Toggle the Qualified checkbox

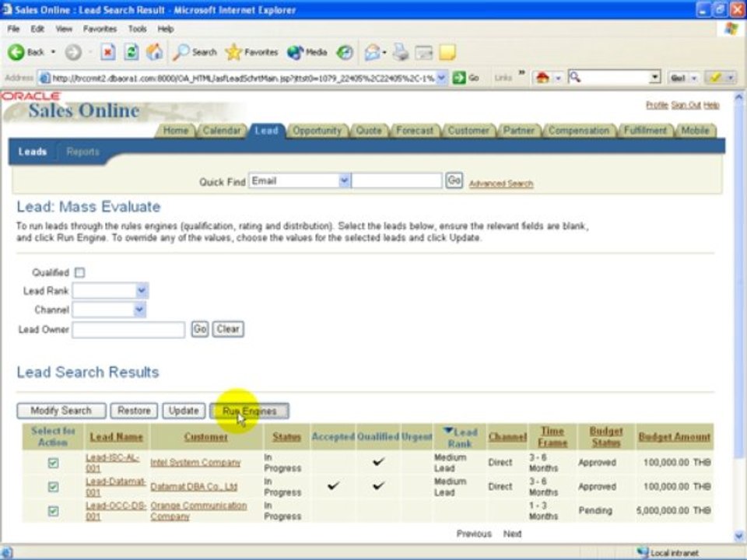pyautogui.click(x=80, y=272)
